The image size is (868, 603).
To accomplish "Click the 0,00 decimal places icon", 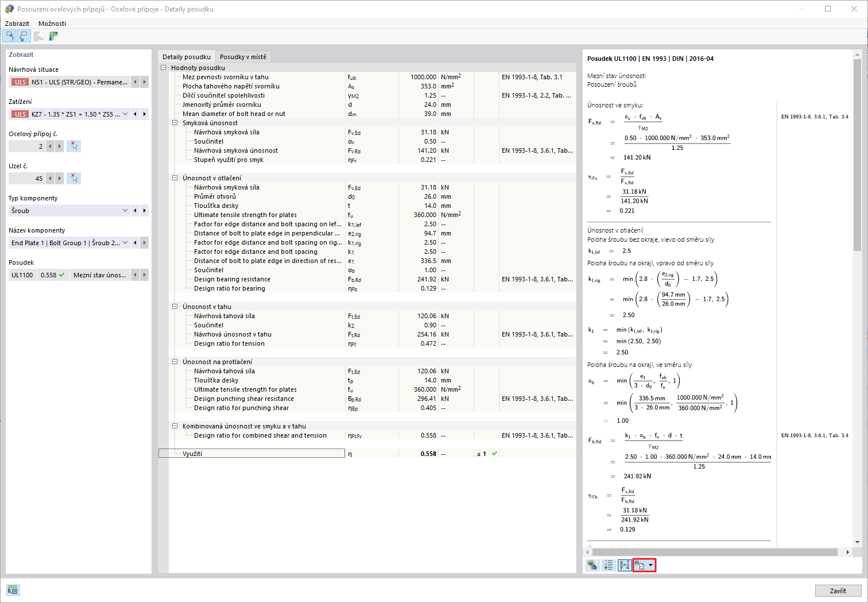I will [13, 590].
